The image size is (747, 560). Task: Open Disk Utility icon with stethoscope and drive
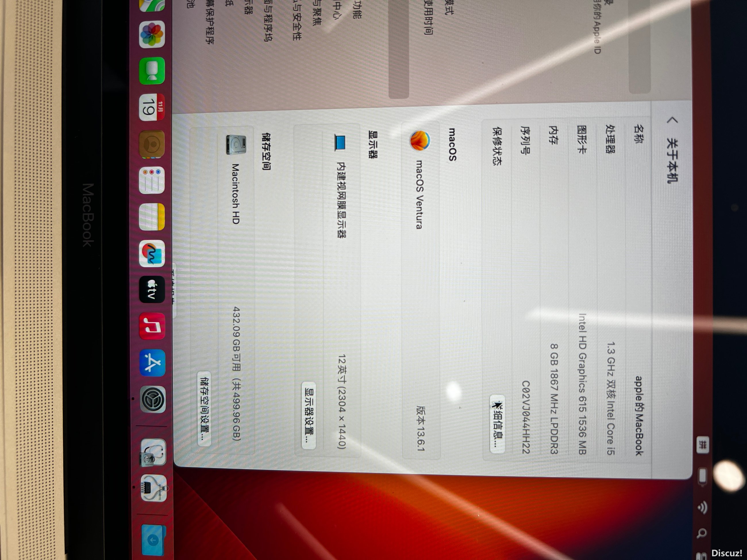tap(153, 452)
